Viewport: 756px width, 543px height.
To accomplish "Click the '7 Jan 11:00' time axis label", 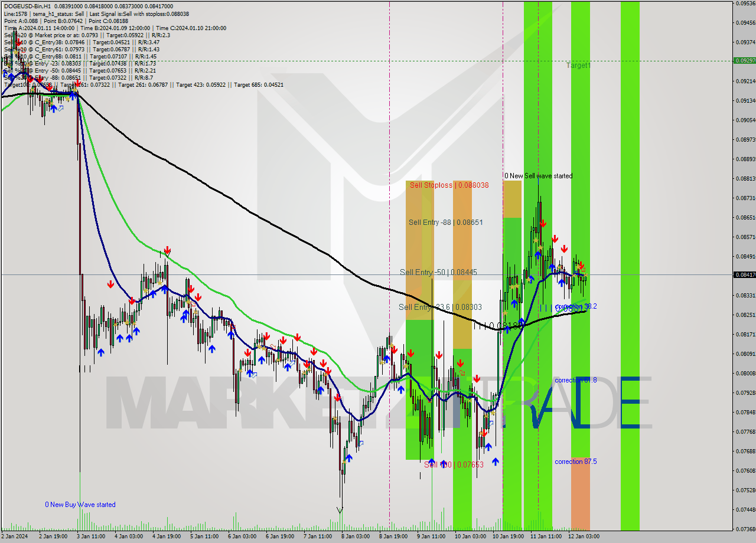I will pos(317,537).
